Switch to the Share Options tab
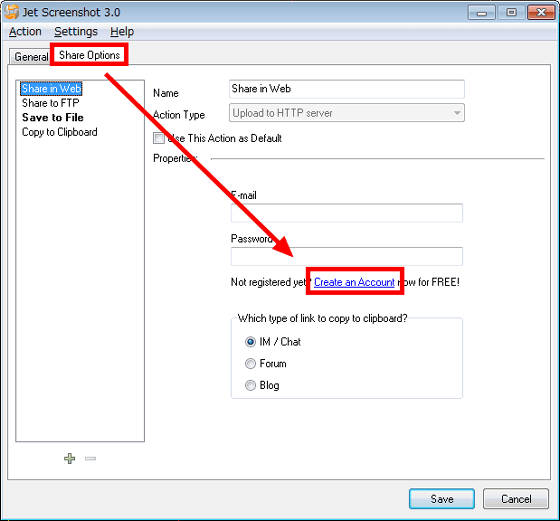 click(89, 55)
